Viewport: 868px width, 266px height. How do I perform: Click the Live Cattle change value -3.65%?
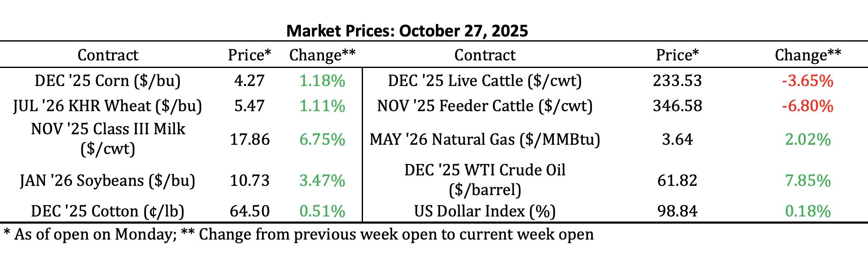coord(808,81)
